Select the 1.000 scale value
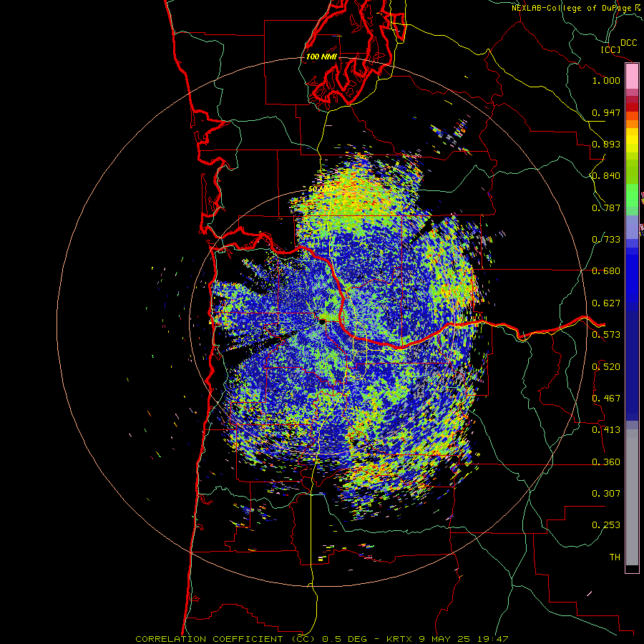This screenshot has height=644, width=644. pyautogui.click(x=606, y=80)
